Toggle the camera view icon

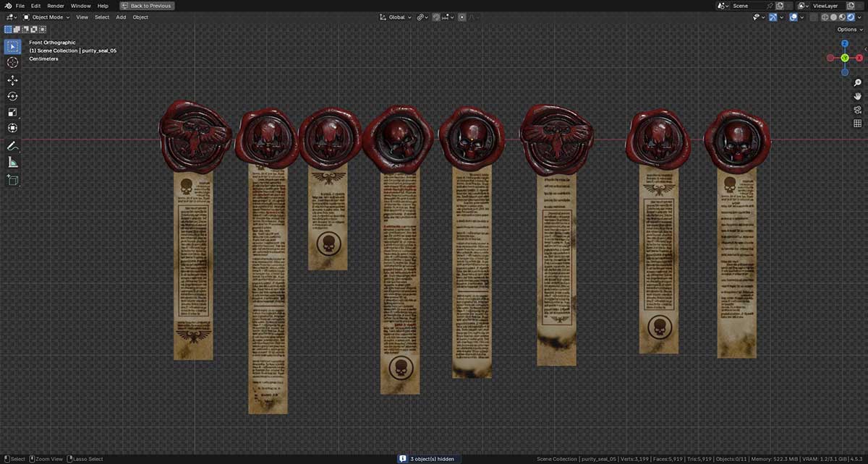tap(858, 110)
